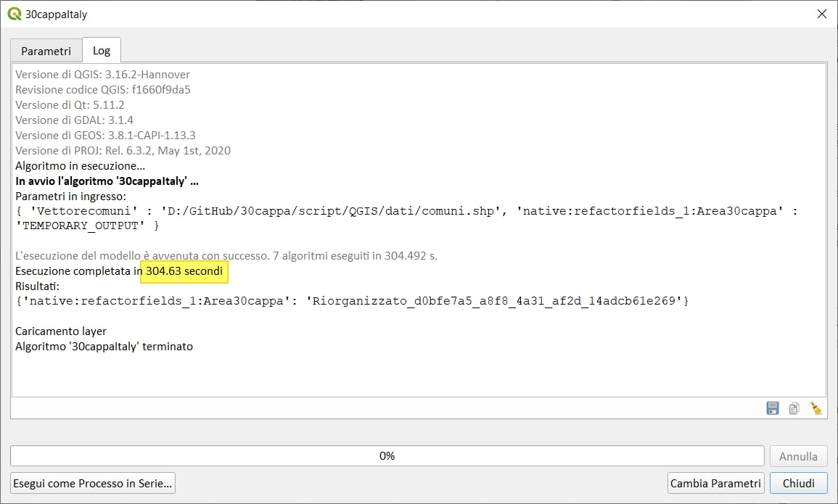Click the highlighted 304.63 secondi text
Viewport: 838px width, 504px height.
click(x=184, y=271)
